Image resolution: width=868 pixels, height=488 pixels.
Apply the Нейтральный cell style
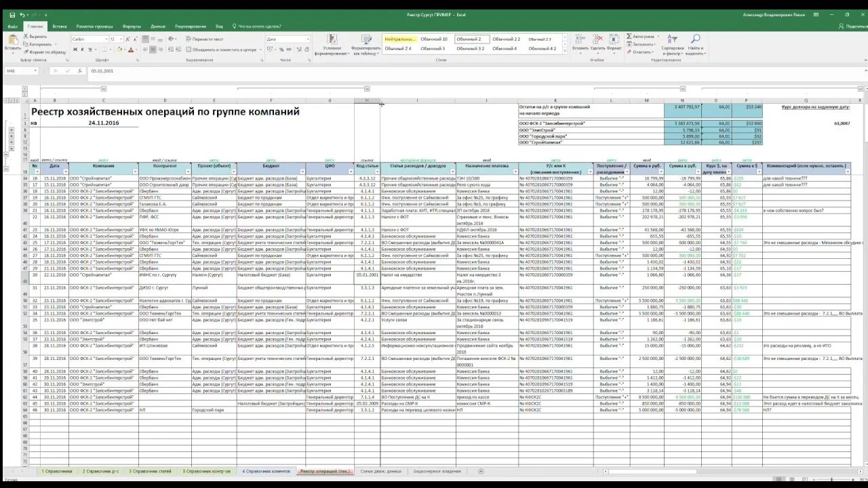click(x=399, y=39)
